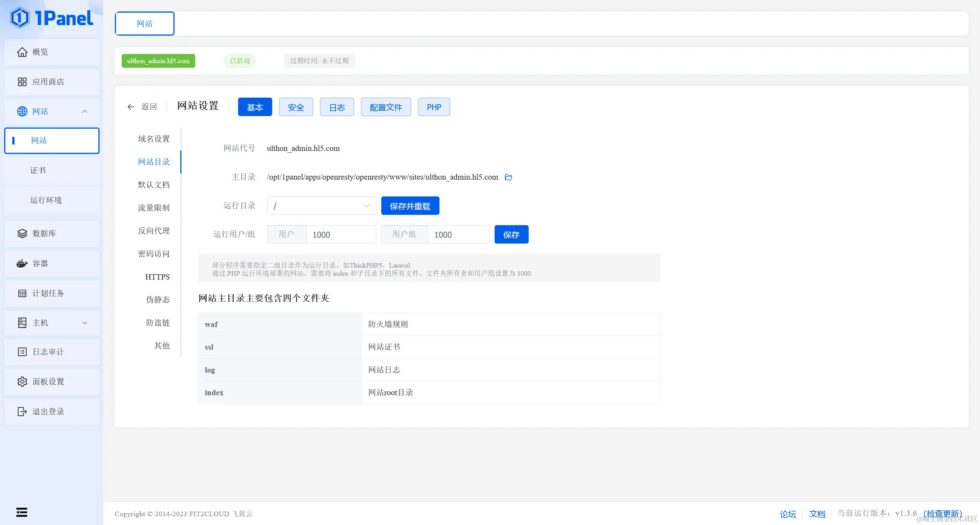Image resolution: width=980 pixels, height=525 pixels.
Task: Open the 概览 overview home icon
Action: [x=22, y=52]
